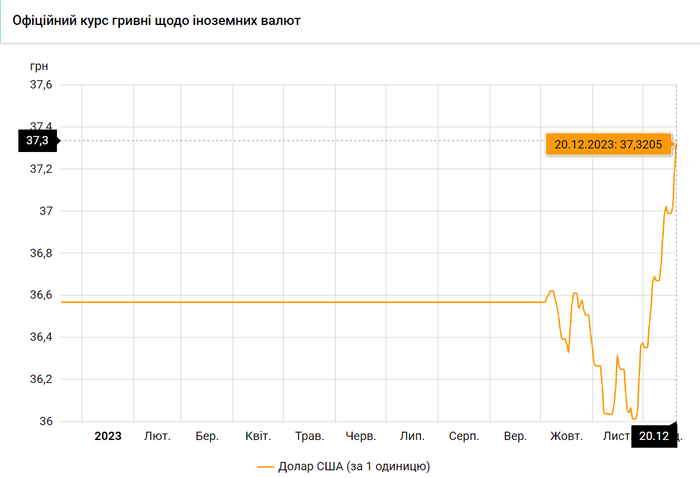700x478 pixels.
Task: Click the black 20.12 date marker
Action: click(654, 436)
